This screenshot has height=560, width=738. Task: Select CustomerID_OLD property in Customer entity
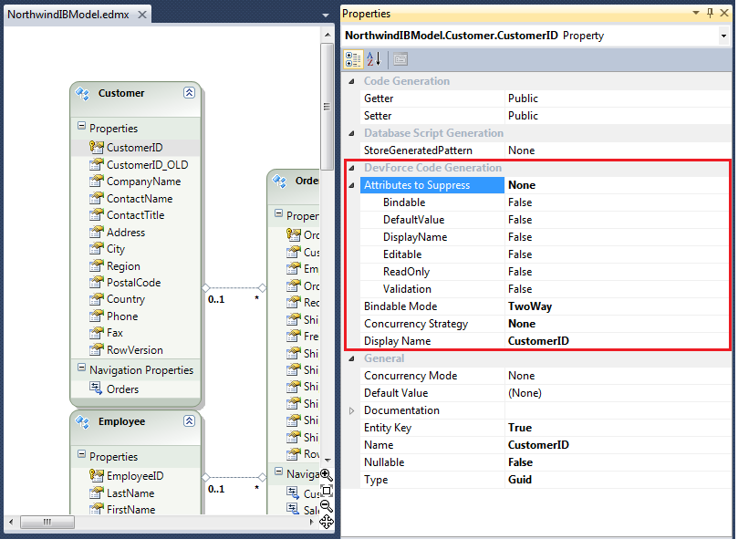pos(147,165)
